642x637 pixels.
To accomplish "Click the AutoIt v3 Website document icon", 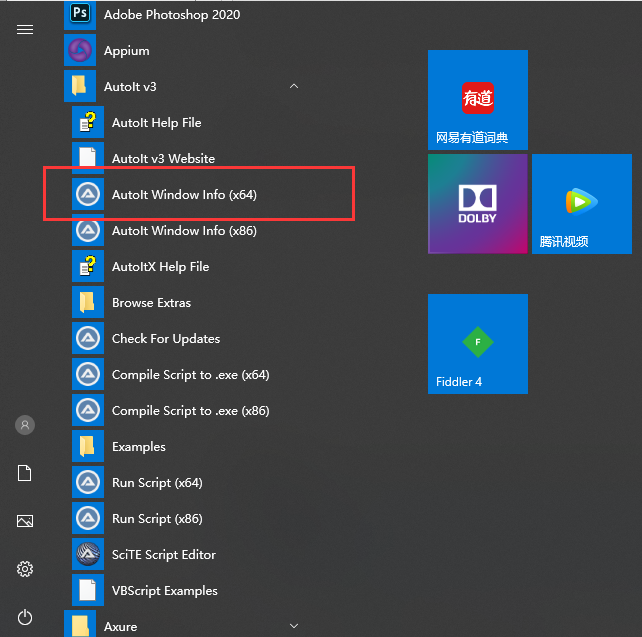I will point(88,156).
